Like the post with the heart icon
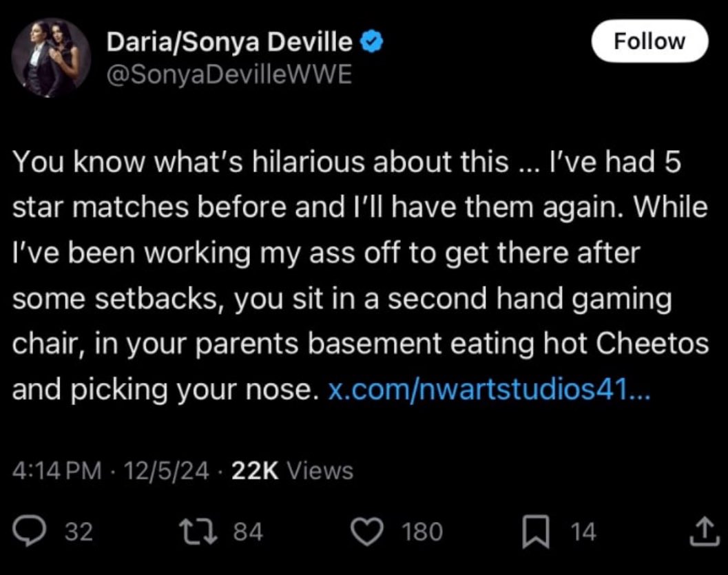Viewport: 728px width, 575px height. 367,532
